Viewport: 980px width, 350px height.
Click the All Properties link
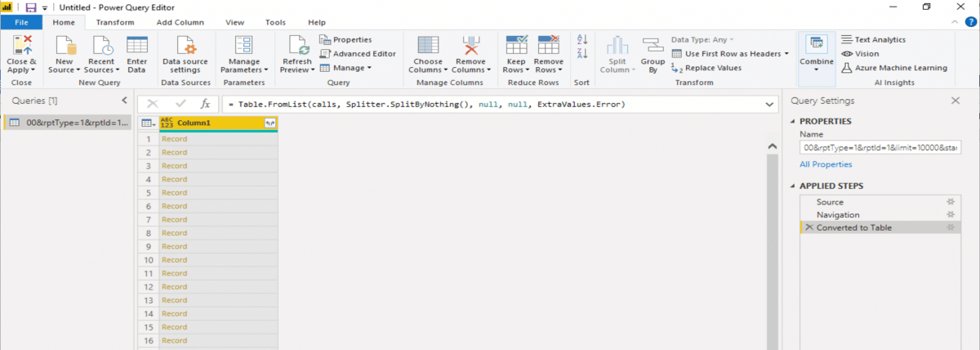pos(826,164)
